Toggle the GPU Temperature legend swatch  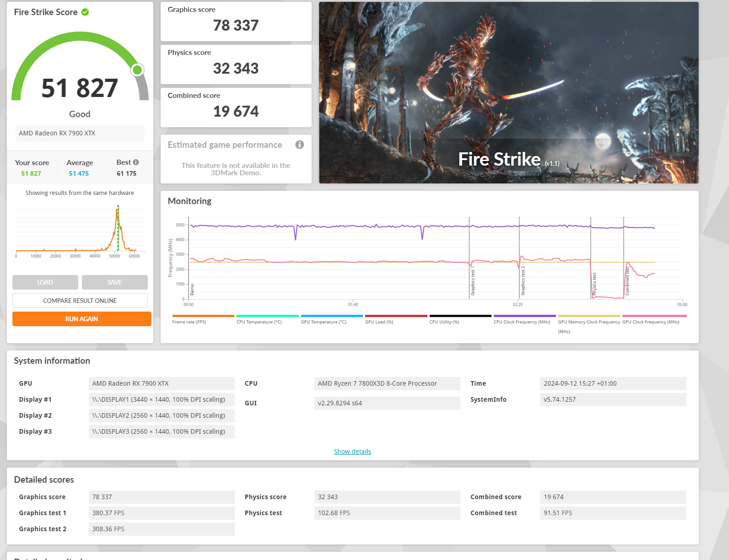tap(332, 316)
